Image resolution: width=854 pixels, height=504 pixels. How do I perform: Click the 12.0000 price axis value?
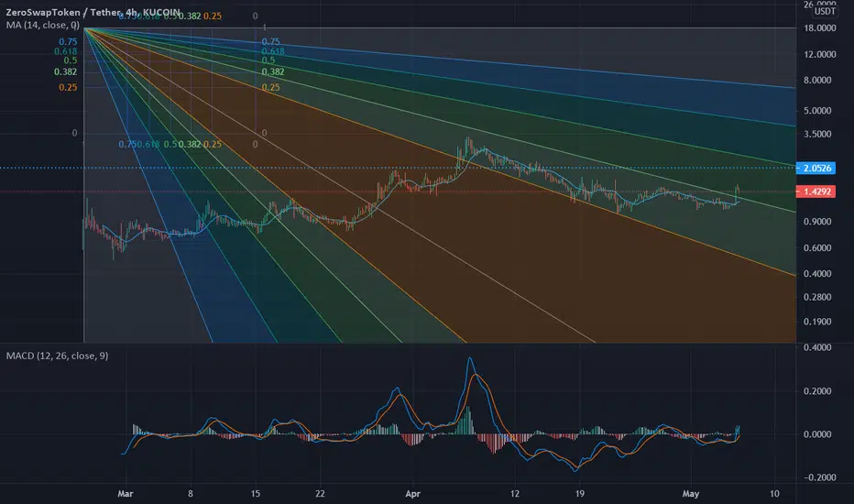click(x=820, y=54)
